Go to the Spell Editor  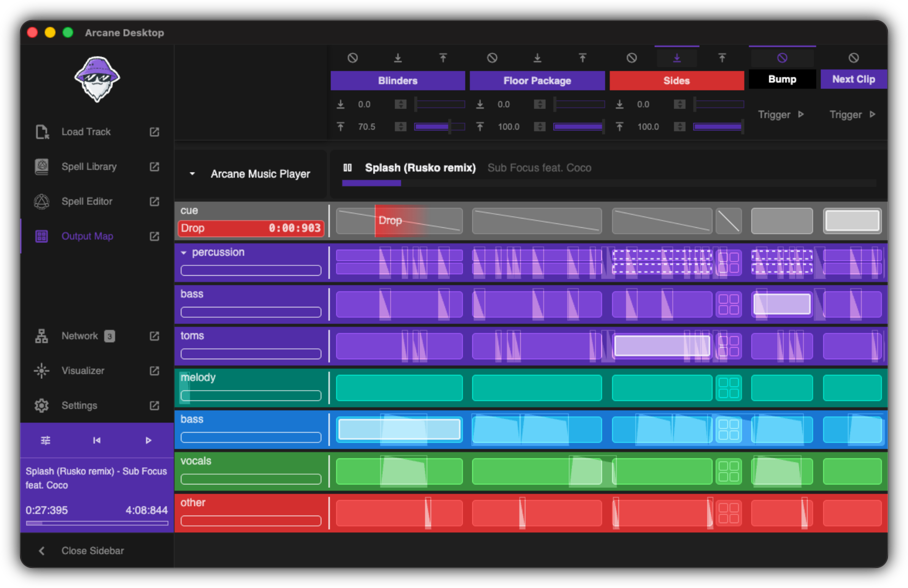(87, 201)
